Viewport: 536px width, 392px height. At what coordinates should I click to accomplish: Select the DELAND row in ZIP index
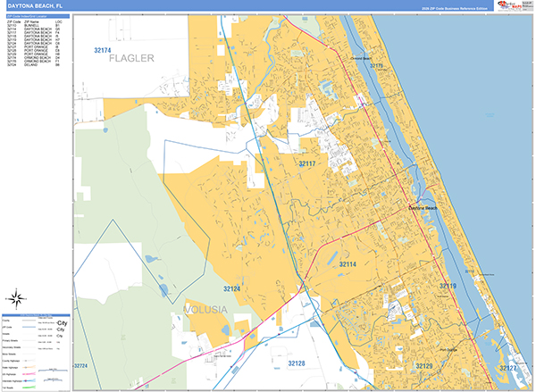(x=34, y=65)
